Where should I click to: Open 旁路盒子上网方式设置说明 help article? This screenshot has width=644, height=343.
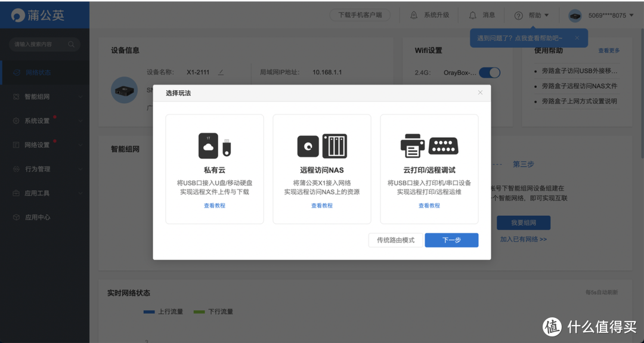[579, 101]
